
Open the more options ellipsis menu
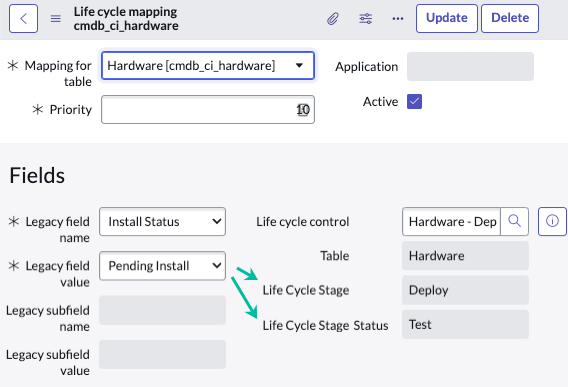coord(398,18)
